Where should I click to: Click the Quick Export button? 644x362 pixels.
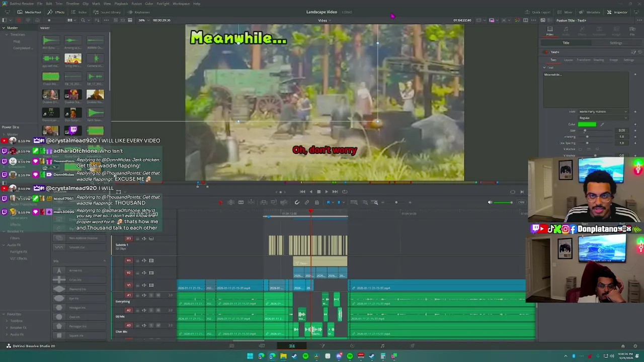pos(538,12)
